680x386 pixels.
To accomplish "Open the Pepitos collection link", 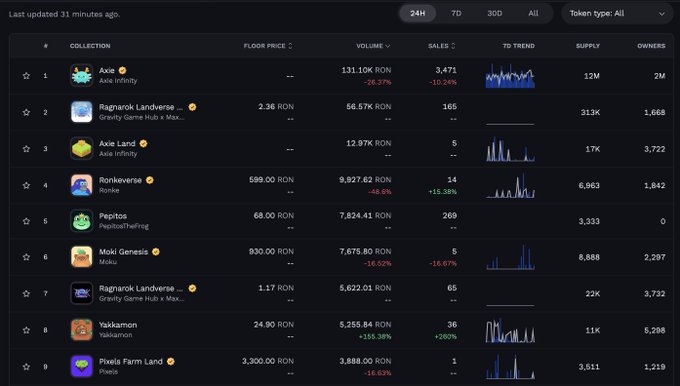I will (x=113, y=216).
